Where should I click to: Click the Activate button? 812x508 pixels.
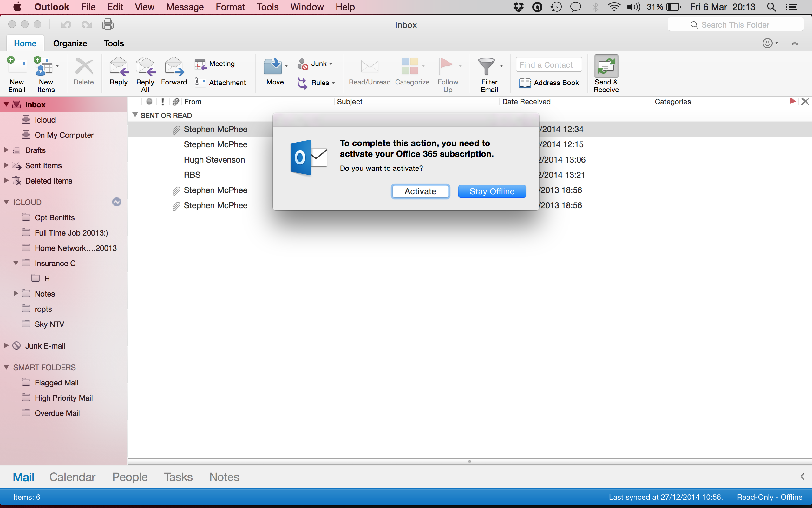[x=420, y=191]
